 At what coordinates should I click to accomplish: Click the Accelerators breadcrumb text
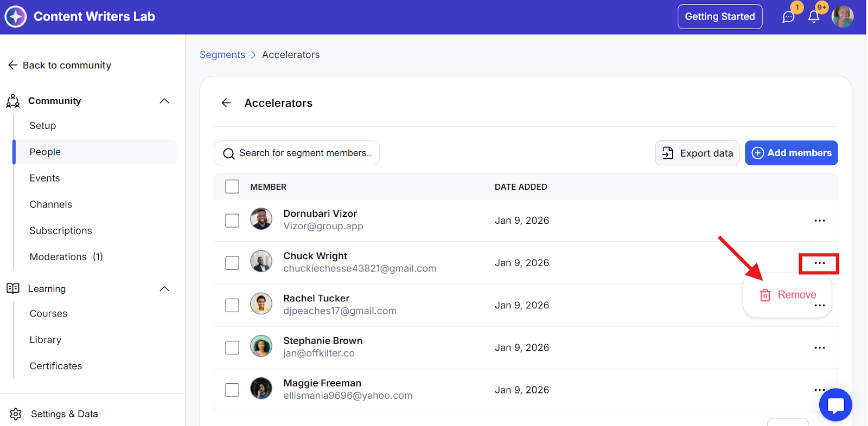tap(291, 55)
